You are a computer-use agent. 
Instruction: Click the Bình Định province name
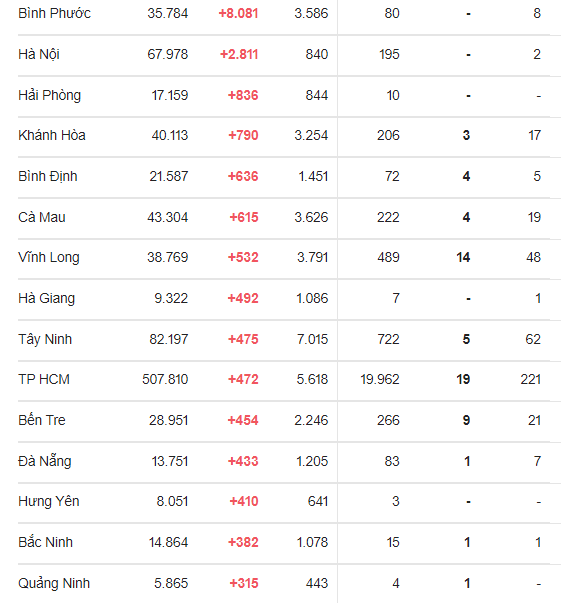(x=48, y=177)
